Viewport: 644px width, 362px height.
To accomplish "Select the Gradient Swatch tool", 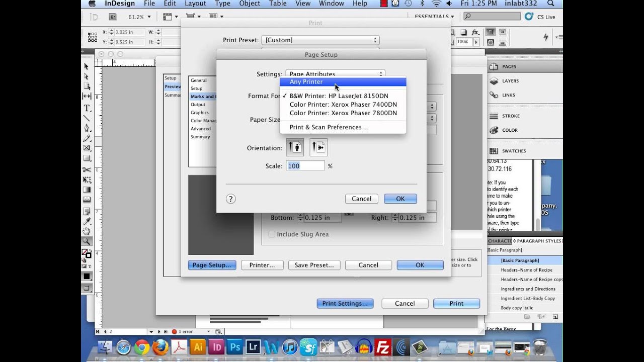I will pos(87,190).
